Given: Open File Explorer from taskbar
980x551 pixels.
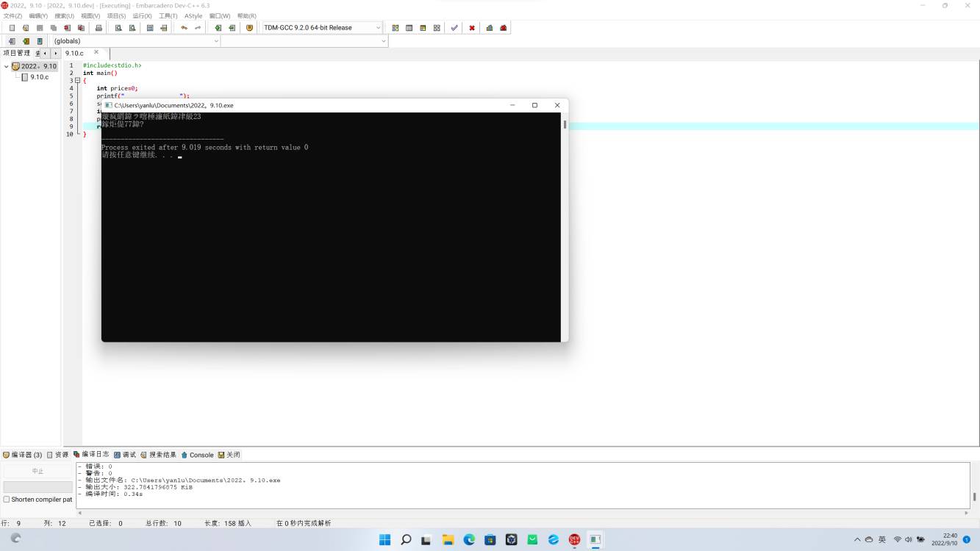Looking at the screenshot, I should point(448,540).
